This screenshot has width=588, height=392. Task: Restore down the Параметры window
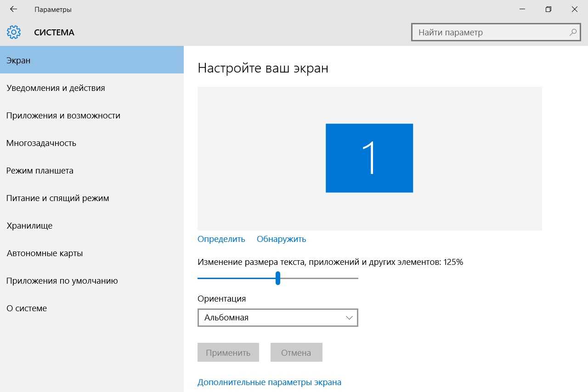(x=548, y=9)
